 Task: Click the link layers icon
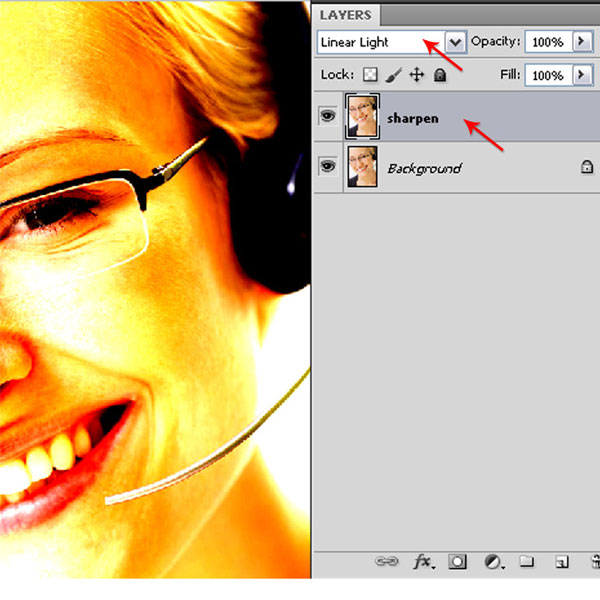coord(386,562)
